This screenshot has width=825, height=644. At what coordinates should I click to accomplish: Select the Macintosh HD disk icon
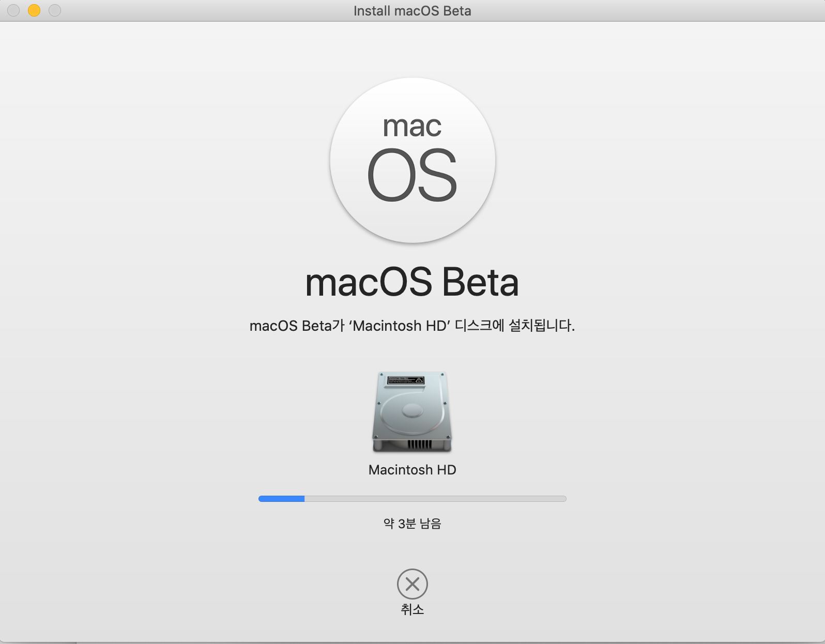(412, 412)
